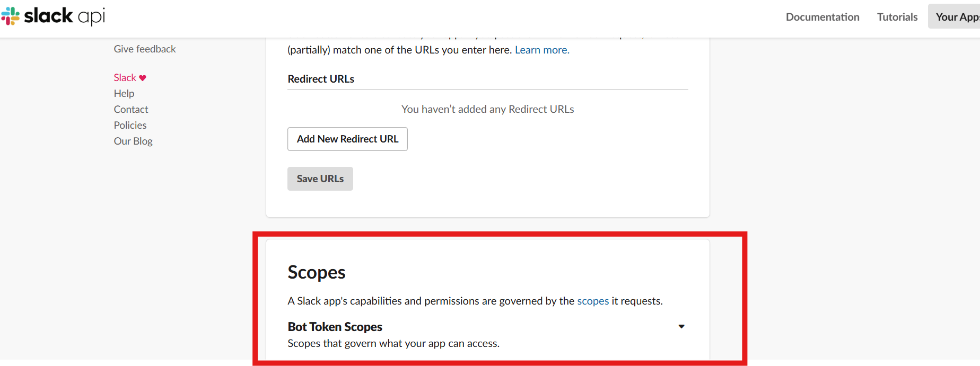This screenshot has width=980, height=366.
Task: Click the Scopes section title
Action: 316,272
